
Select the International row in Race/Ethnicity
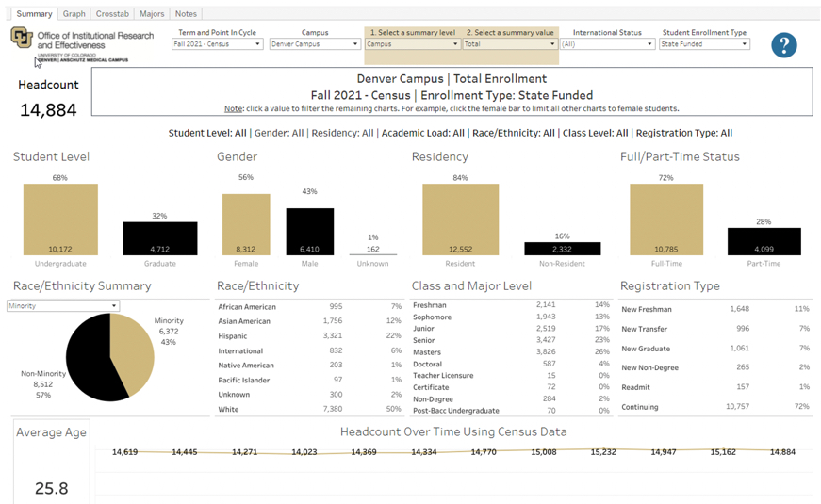tap(309, 350)
